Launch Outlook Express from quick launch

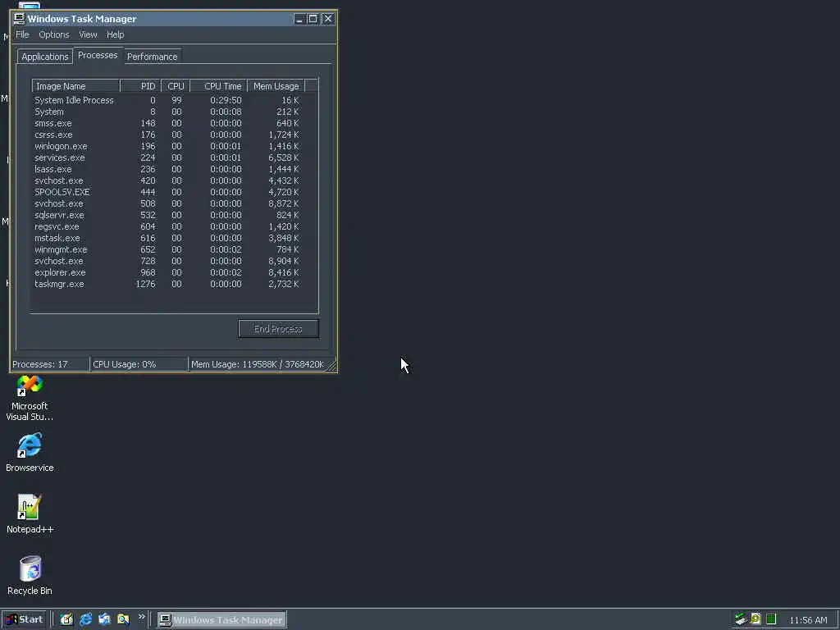coord(104,619)
